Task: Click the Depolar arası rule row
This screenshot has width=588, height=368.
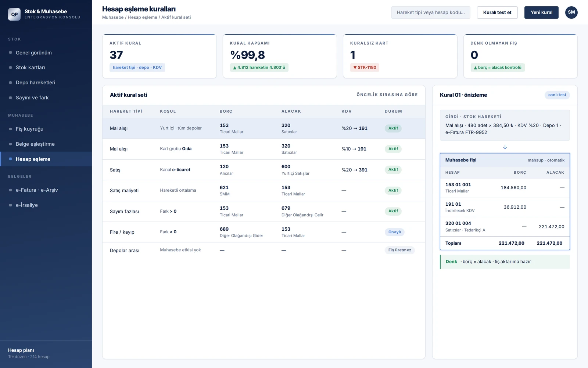Action: click(x=264, y=251)
